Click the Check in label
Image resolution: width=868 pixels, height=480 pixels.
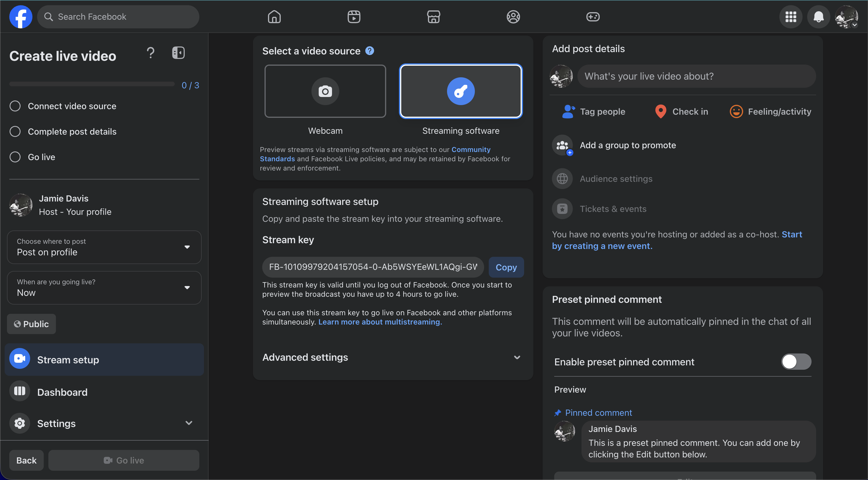pyautogui.click(x=690, y=111)
